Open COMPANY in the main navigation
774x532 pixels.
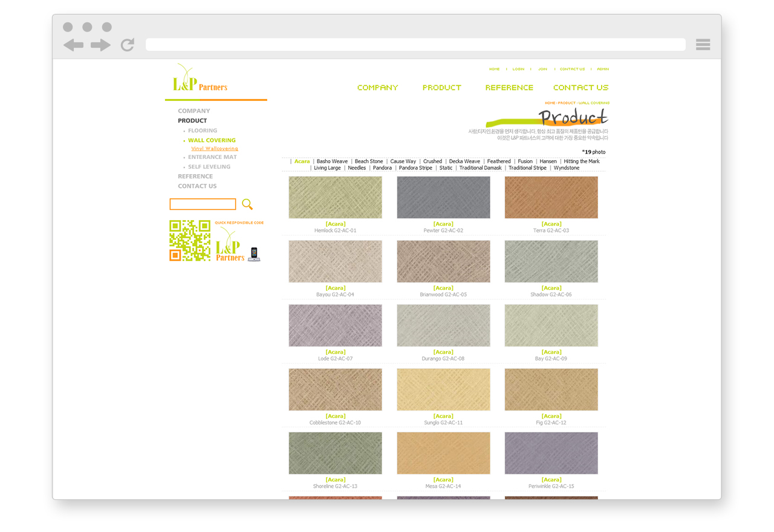(377, 88)
